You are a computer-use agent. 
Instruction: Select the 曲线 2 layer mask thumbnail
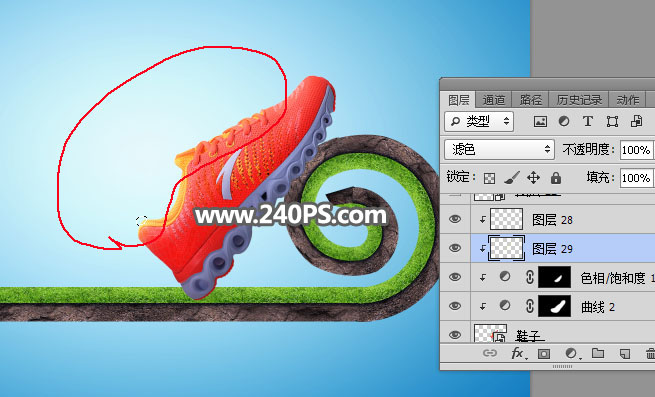(x=554, y=306)
